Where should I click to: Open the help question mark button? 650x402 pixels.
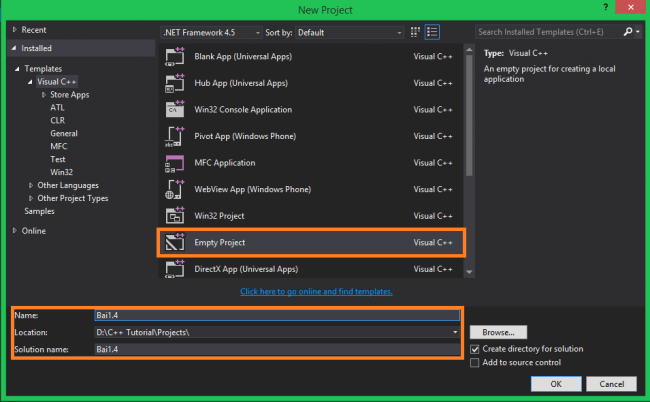[606, 7]
